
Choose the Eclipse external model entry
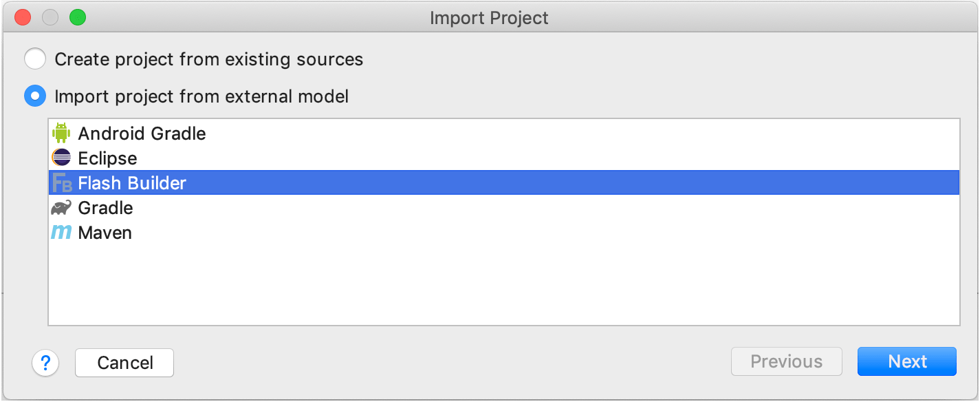pyautogui.click(x=504, y=158)
